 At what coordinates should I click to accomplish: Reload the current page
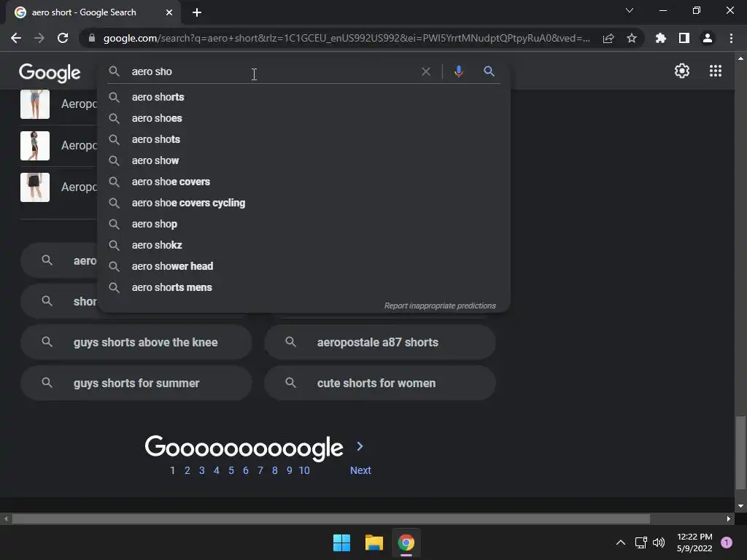pyautogui.click(x=63, y=38)
